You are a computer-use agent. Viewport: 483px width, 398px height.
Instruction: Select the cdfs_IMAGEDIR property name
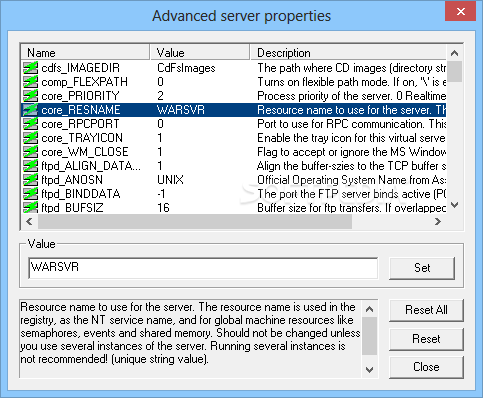(80, 68)
